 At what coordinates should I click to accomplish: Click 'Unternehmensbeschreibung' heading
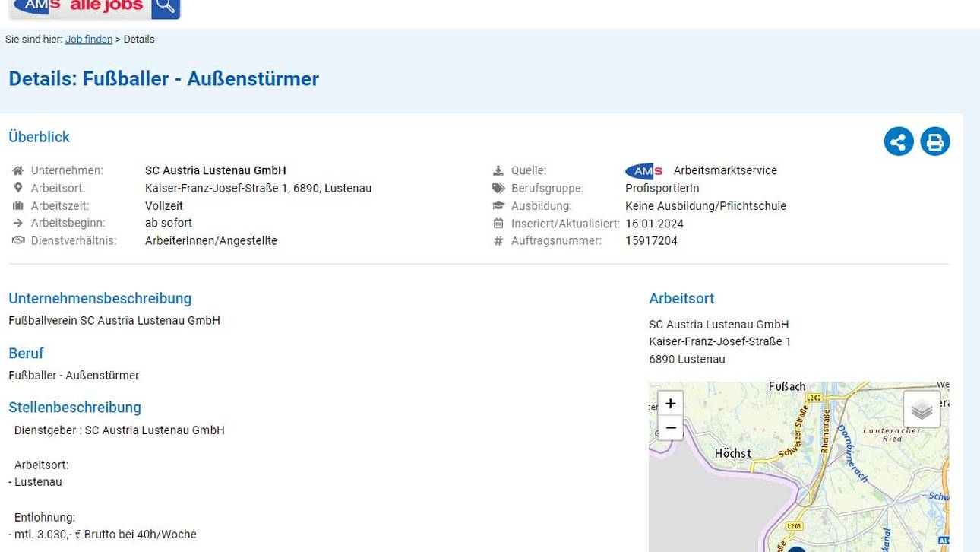click(x=100, y=299)
